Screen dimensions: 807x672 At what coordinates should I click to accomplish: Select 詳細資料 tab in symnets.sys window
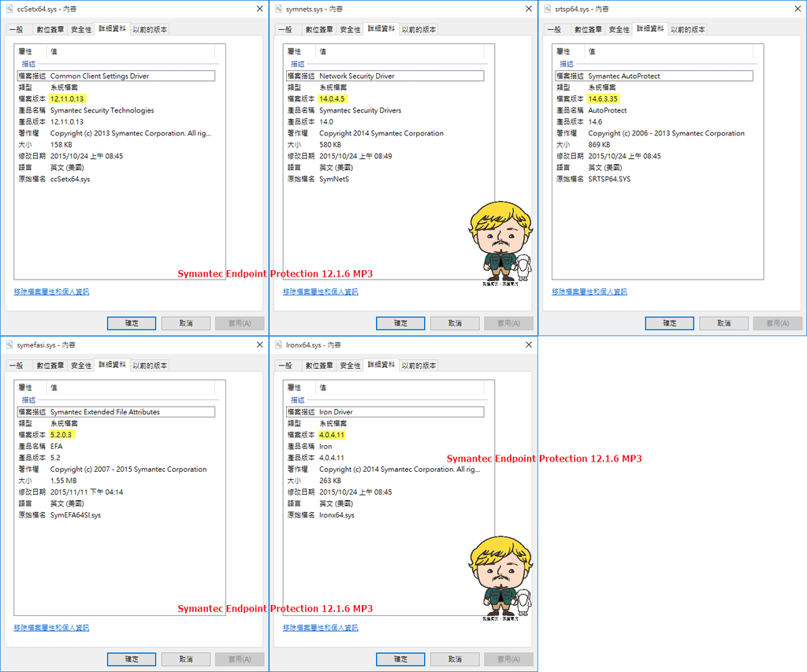point(381,29)
